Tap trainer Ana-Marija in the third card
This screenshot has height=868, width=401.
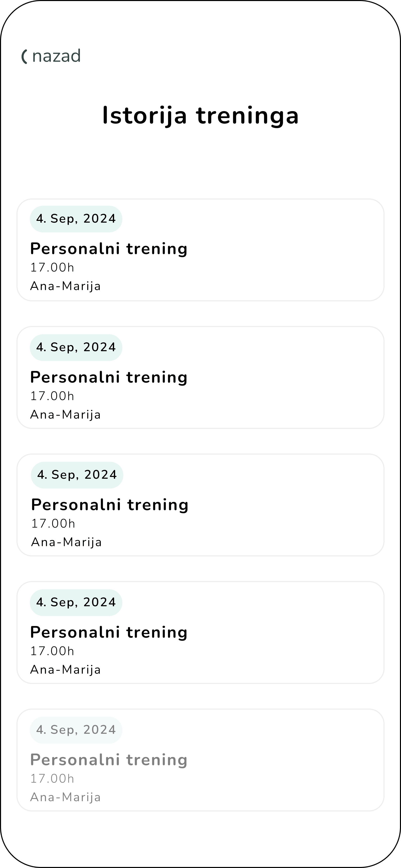pyautogui.click(x=67, y=542)
